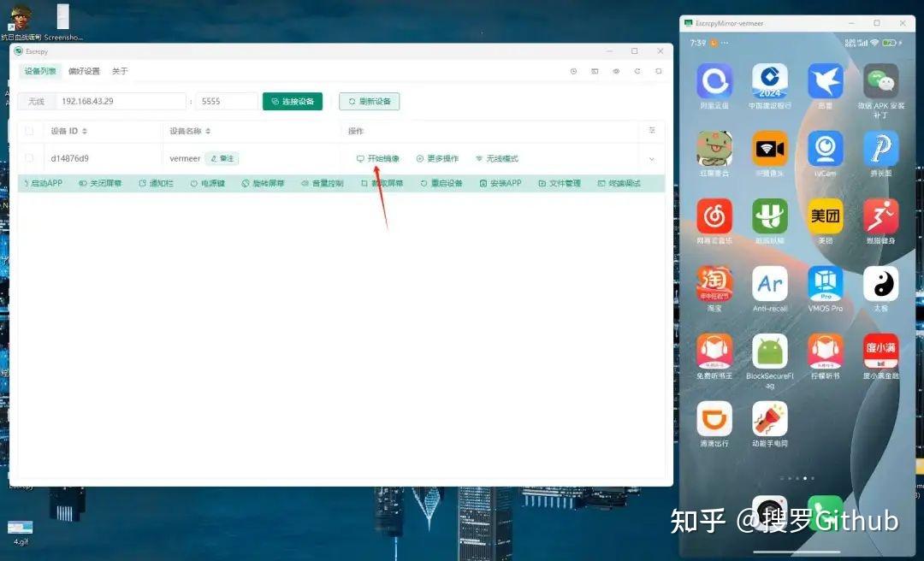Open WeChat APK installer on the phone screen
Screen dimensions: 924x561
[880, 80]
